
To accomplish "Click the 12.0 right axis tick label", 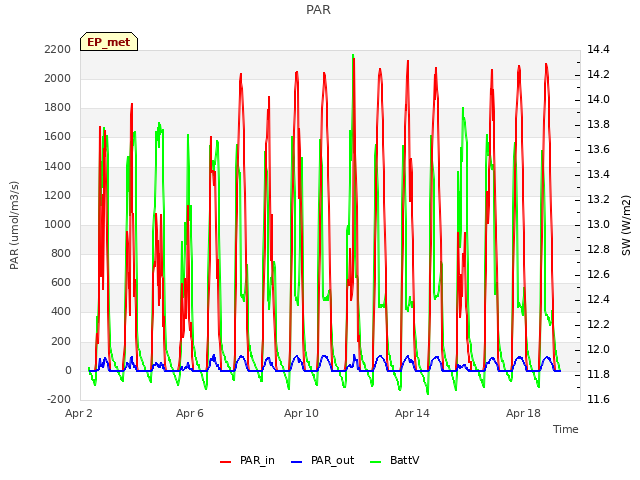I will coord(598,350).
